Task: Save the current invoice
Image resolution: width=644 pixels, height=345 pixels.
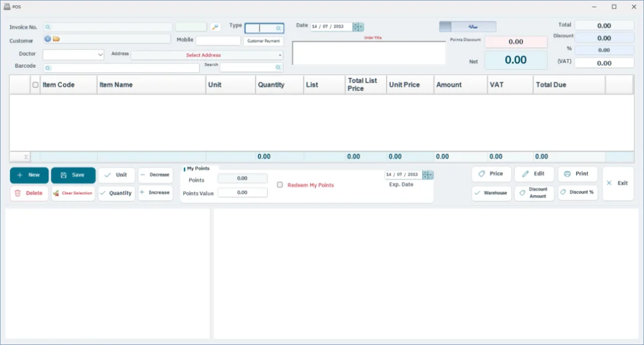Action: pyautogui.click(x=73, y=175)
